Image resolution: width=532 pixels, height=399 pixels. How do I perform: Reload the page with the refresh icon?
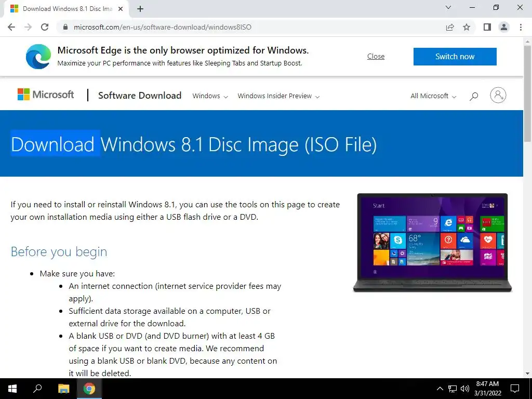tap(45, 27)
